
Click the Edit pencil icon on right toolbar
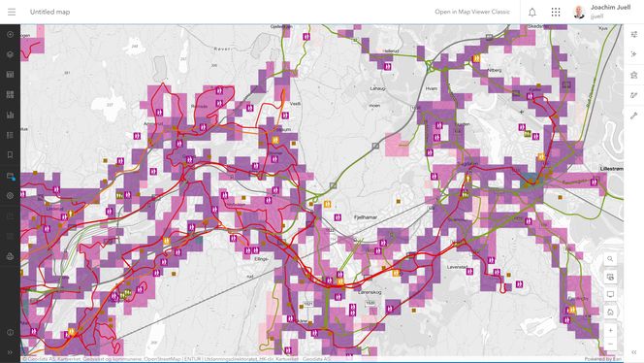click(x=633, y=95)
